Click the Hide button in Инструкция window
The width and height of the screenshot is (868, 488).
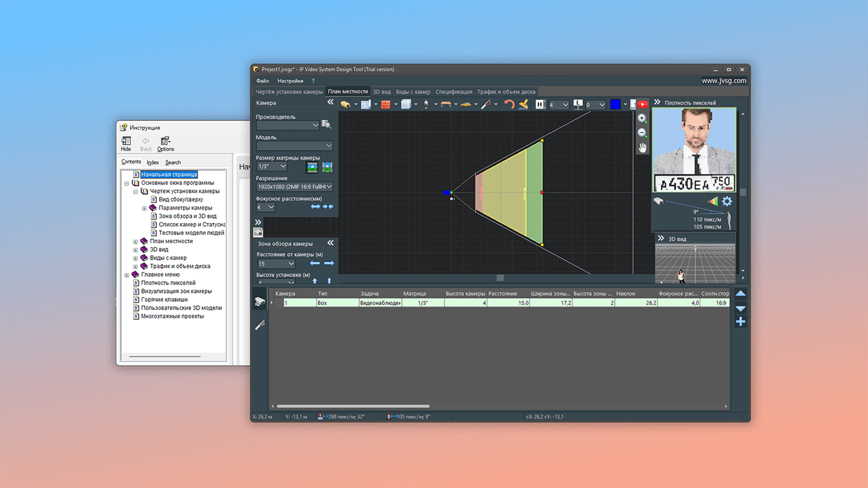pyautogui.click(x=126, y=144)
